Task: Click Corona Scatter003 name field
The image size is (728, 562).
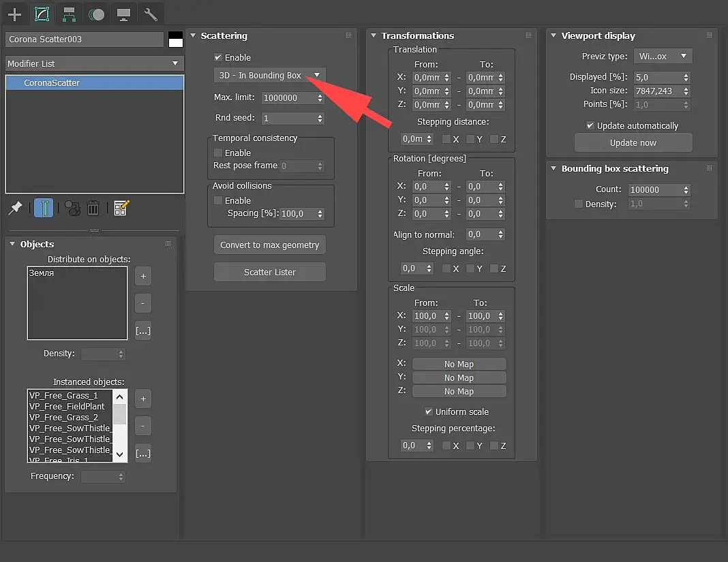Action: click(x=85, y=39)
